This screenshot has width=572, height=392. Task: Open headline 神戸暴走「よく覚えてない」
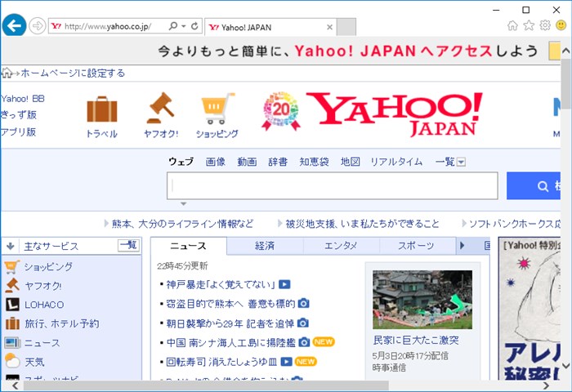tap(221, 284)
